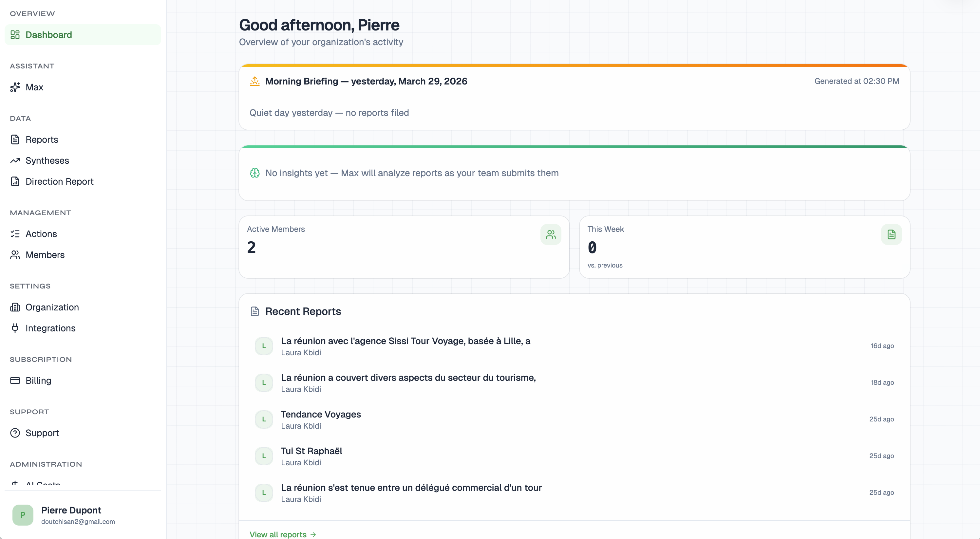Open the Members page in sidebar
Screen dimensions: 980x539
coord(45,255)
